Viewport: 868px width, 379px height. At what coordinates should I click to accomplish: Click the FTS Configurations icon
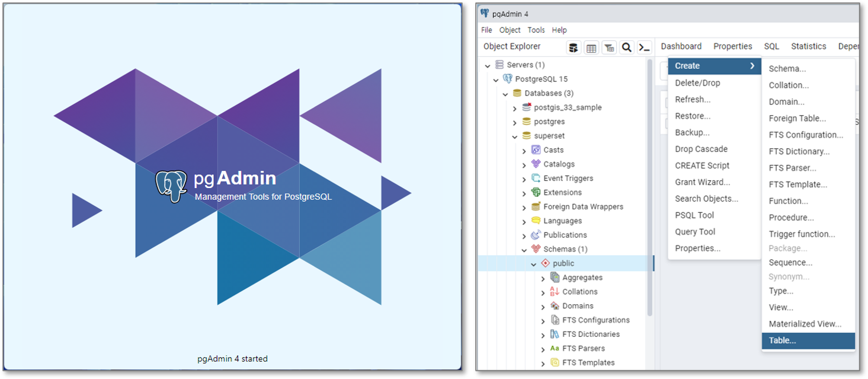click(x=555, y=320)
